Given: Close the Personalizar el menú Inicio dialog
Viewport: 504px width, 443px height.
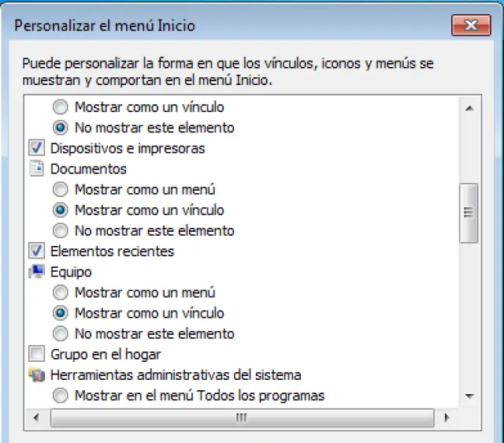Looking at the screenshot, I should coord(472,25).
